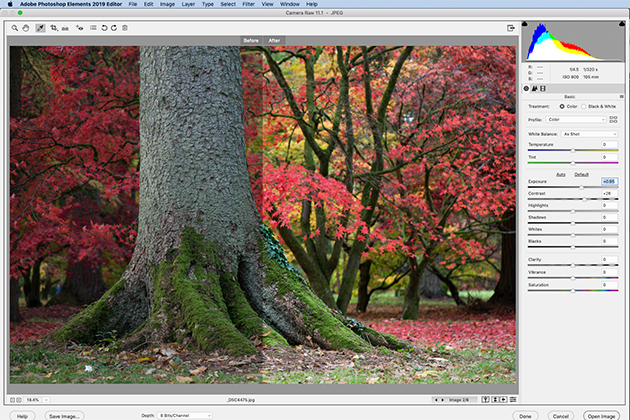Viewport: 630px width, 420px height.
Task: Switch to the After tab
Action: [274, 41]
